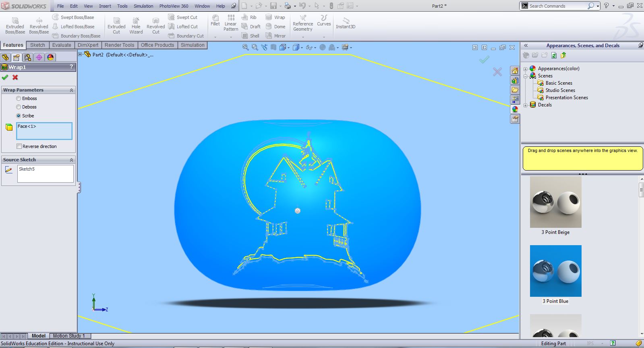Screen dimensions: 644x348
Task: Click the Hole Wizard tool
Action: coord(136,25)
